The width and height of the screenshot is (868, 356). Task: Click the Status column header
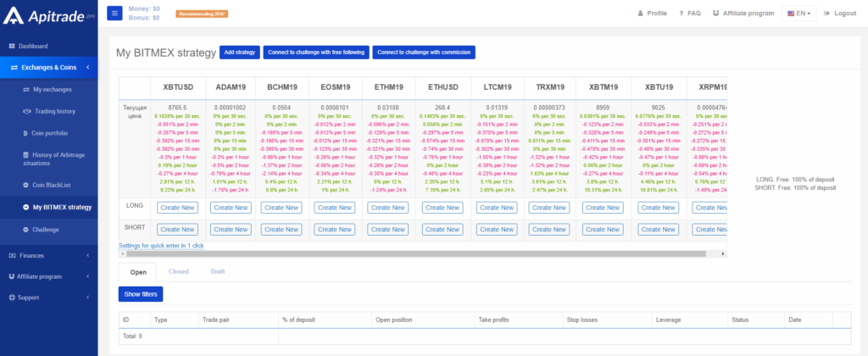(x=755, y=320)
